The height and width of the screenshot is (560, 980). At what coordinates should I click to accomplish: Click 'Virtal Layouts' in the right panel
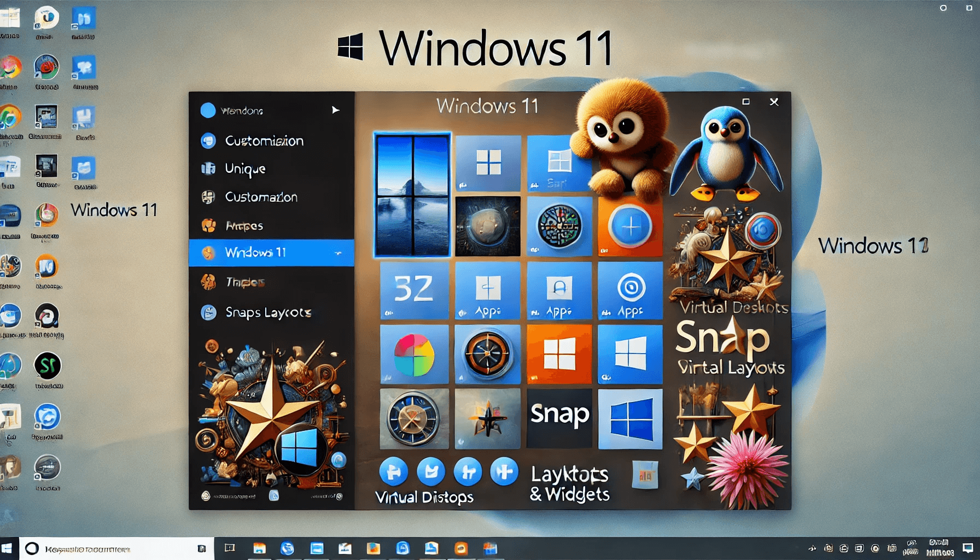731,367
